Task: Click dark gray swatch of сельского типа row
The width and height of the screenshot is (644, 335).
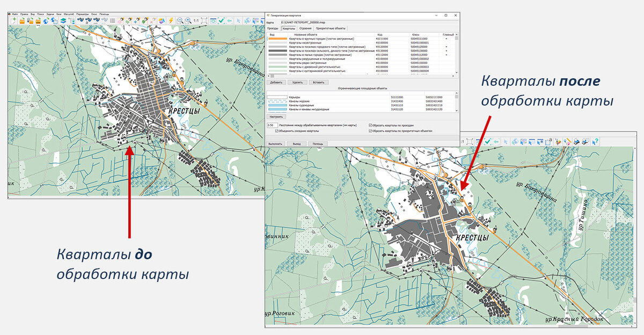Action: tap(277, 50)
